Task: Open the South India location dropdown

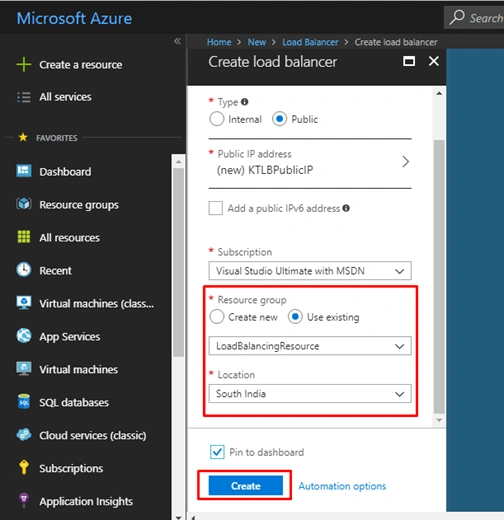Action: pos(310,394)
